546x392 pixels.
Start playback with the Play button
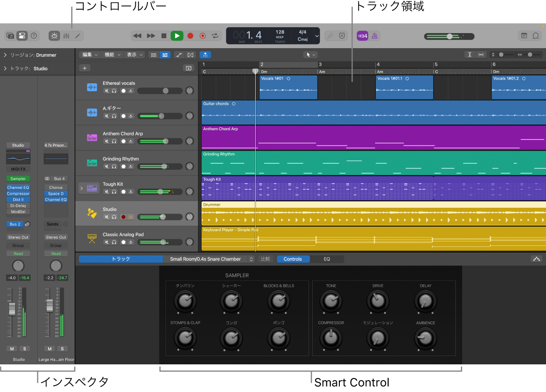pyautogui.click(x=176, y=36)
